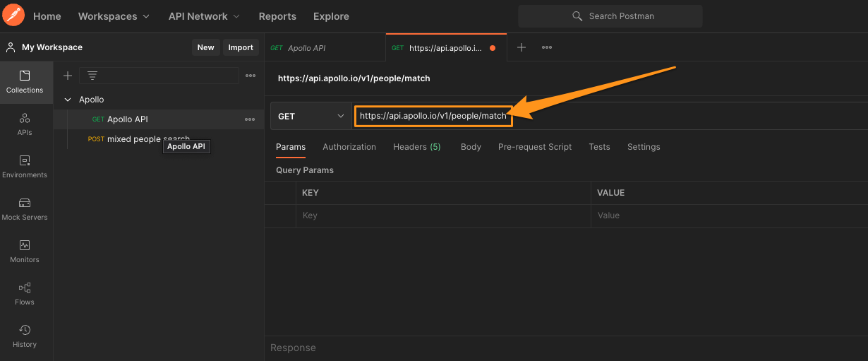The image size is (868, 361).
Task: Select the api.apollo.io request tab
Action: (x=446, y=48)
